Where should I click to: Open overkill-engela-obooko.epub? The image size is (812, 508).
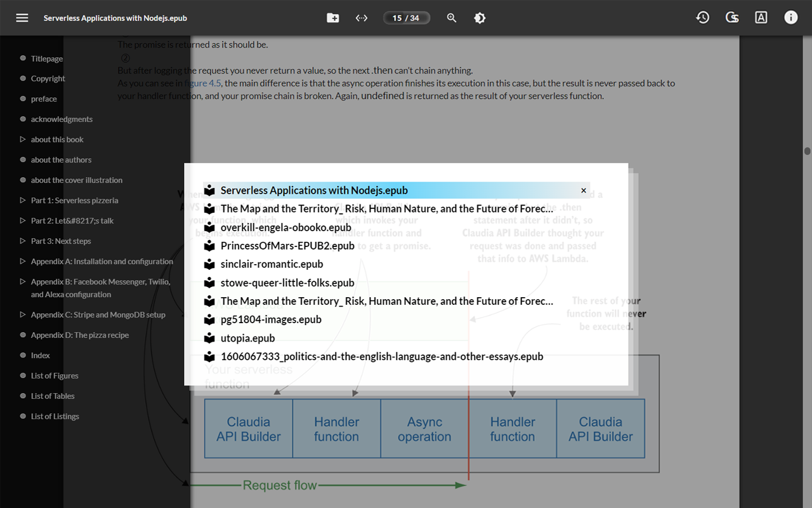point(286,227)
